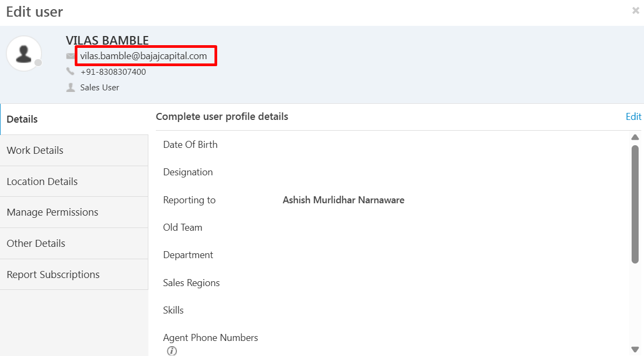Open the Other Details tab
This screenshot has height=356, width=644.
(74, 244)
